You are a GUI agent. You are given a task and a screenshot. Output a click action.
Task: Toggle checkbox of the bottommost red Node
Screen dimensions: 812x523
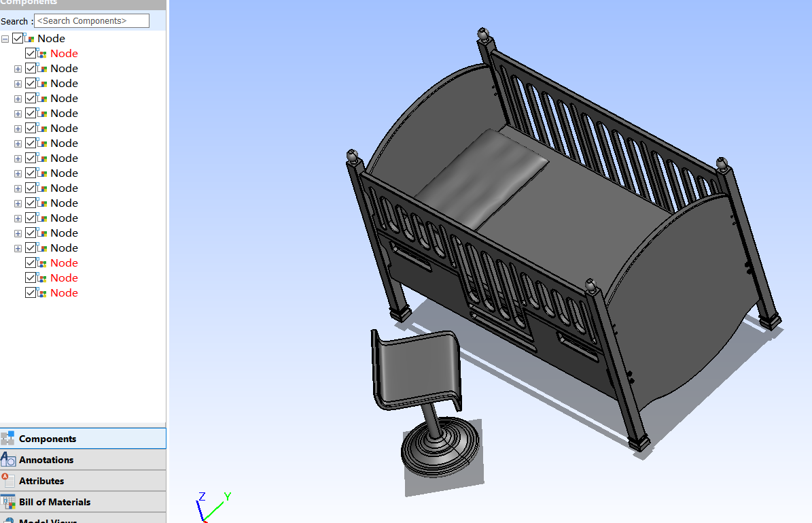tap(31, 293)
